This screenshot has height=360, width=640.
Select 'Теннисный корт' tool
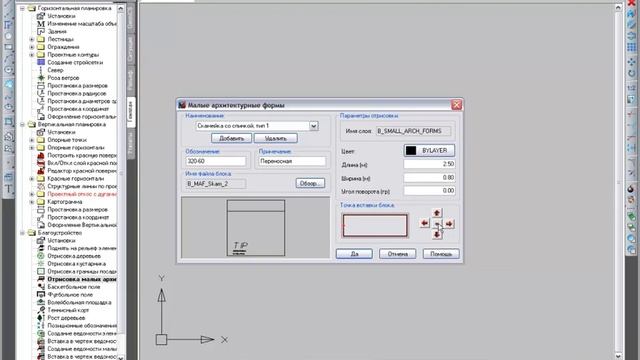[68, 310]
